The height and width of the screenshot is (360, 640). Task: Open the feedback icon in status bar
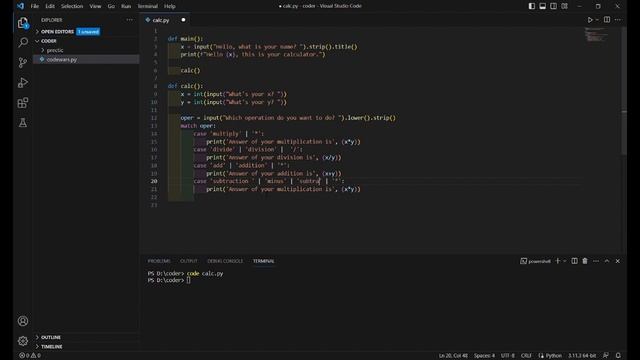(x=606, y=356)
